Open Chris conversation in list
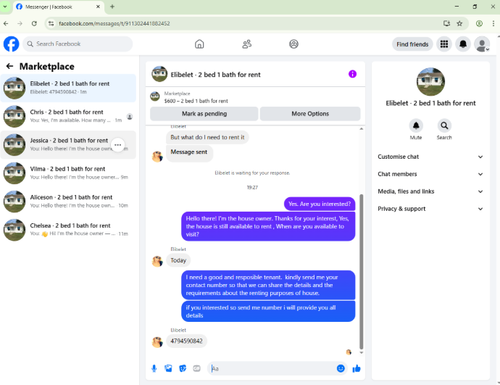The height and width of the screenshot is (385, 500). (x=68, y=116)
